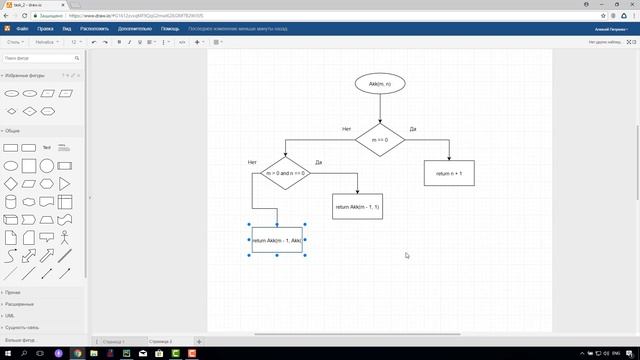Select the Internal Storage shape in Общие
The height and width of the screenshot is (360, 640).
coord(64,202)
